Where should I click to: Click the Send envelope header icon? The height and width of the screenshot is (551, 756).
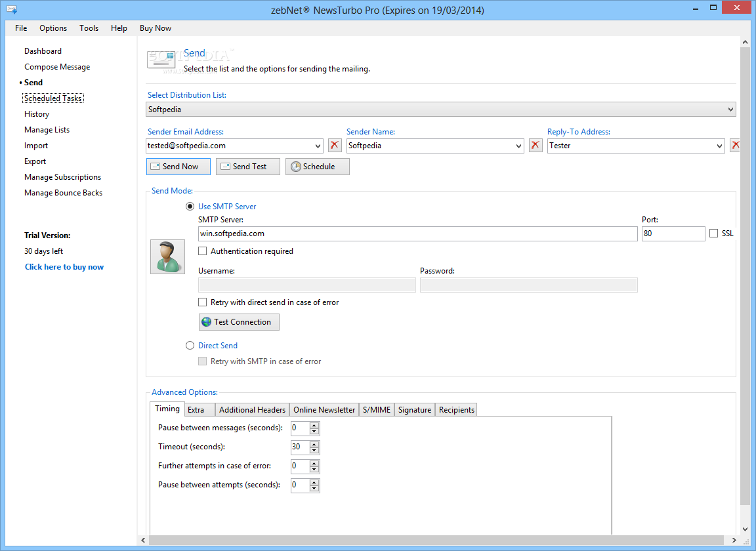coord(161,60)
